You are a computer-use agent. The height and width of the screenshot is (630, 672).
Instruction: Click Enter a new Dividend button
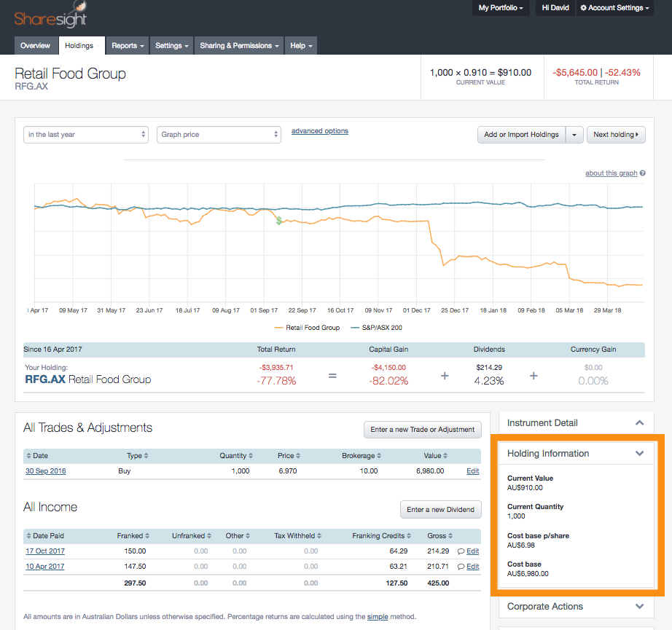click(440, 510)
